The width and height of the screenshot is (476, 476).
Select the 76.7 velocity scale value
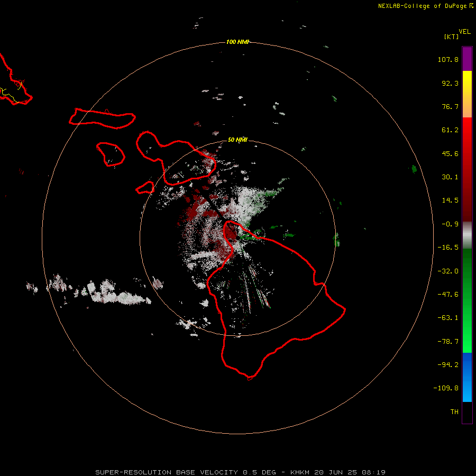pos(450,106)
